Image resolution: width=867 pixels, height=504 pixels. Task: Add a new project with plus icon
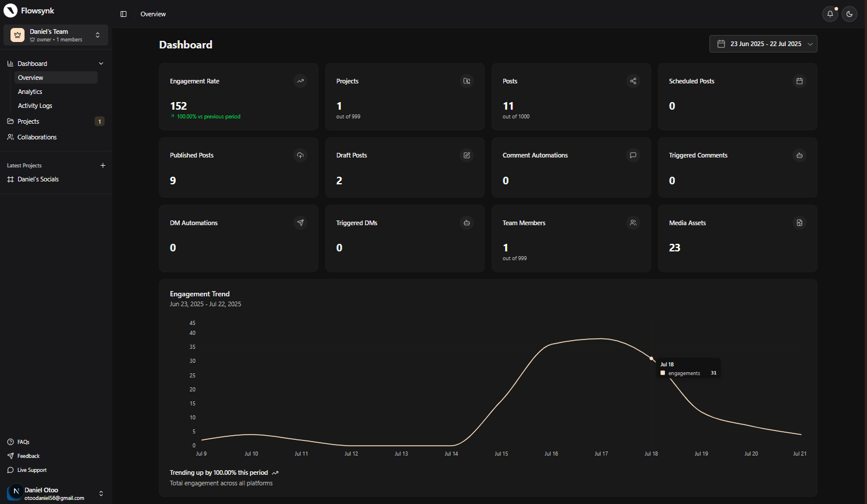pos(103,166)
